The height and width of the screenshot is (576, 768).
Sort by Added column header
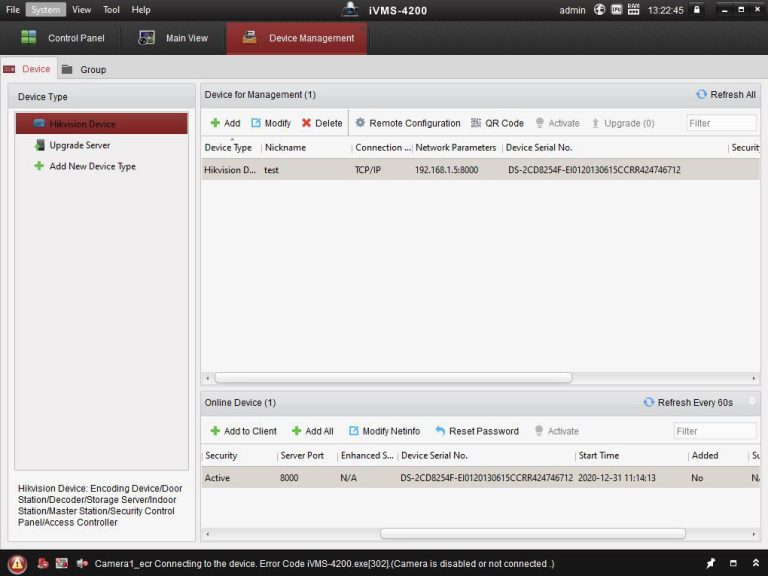pyautogui.click(x=705, y=456)
